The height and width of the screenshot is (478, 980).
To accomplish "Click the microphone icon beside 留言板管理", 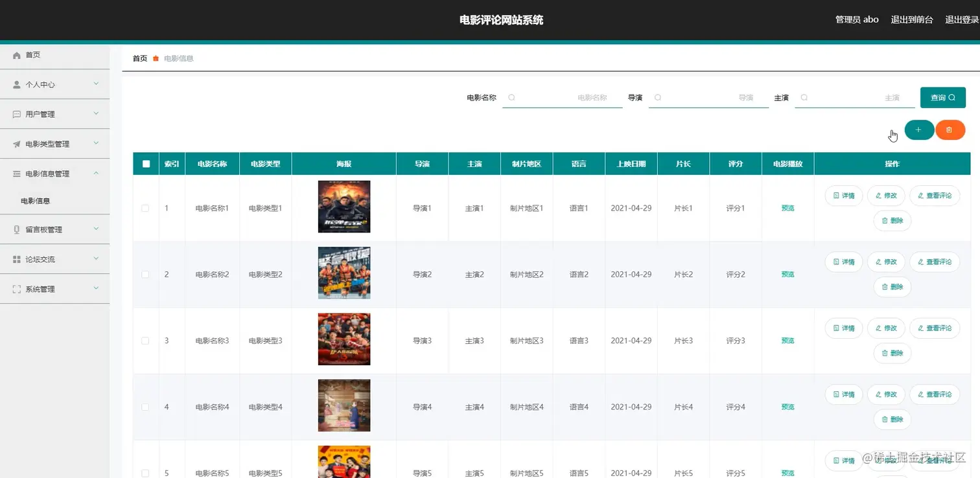I will (x=17, y=230).
